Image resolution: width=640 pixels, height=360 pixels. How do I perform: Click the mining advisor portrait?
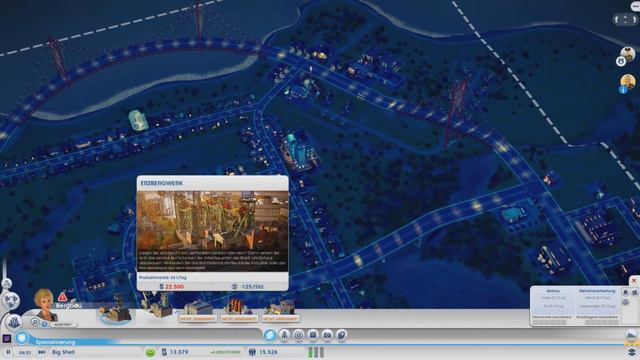[x=45, y=304]
